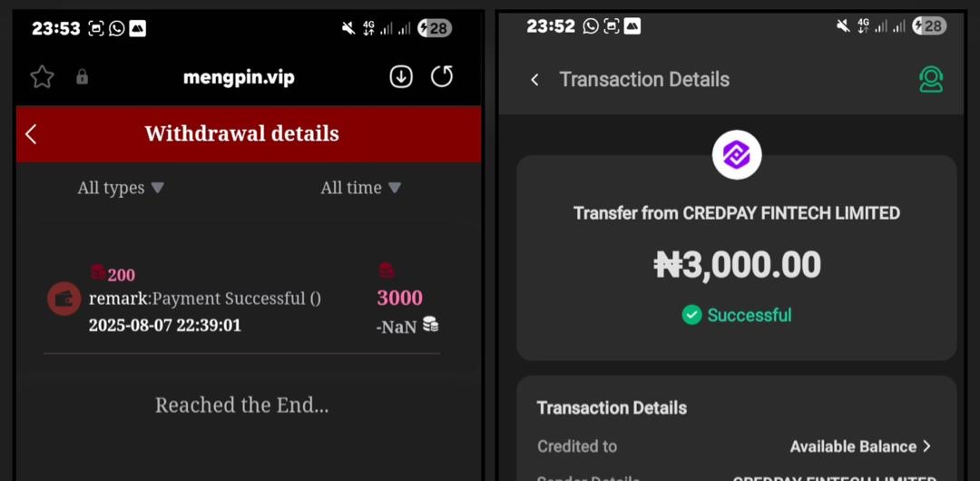Expand the Available Balance chevron
The image size is (980, 481).
[926, 446]
